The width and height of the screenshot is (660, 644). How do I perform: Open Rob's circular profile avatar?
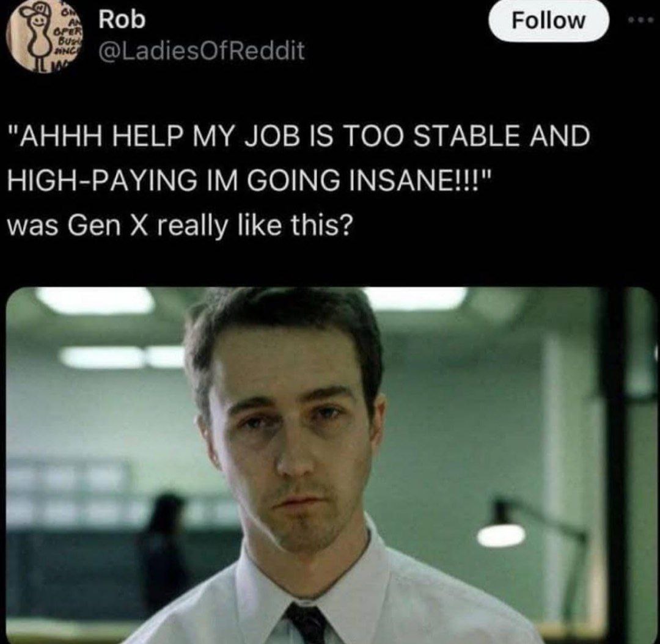pos(46,40)
